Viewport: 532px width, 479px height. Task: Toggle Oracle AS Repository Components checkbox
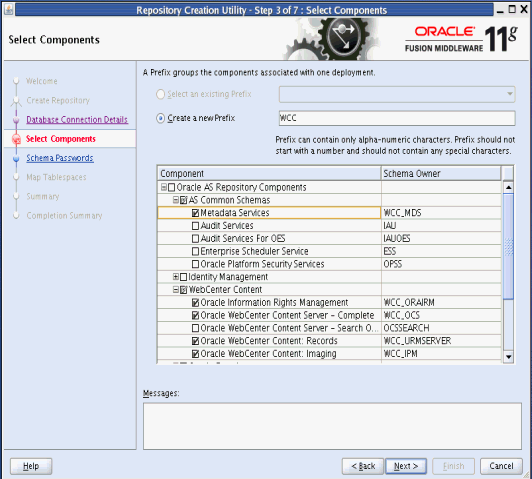(172, 188)
